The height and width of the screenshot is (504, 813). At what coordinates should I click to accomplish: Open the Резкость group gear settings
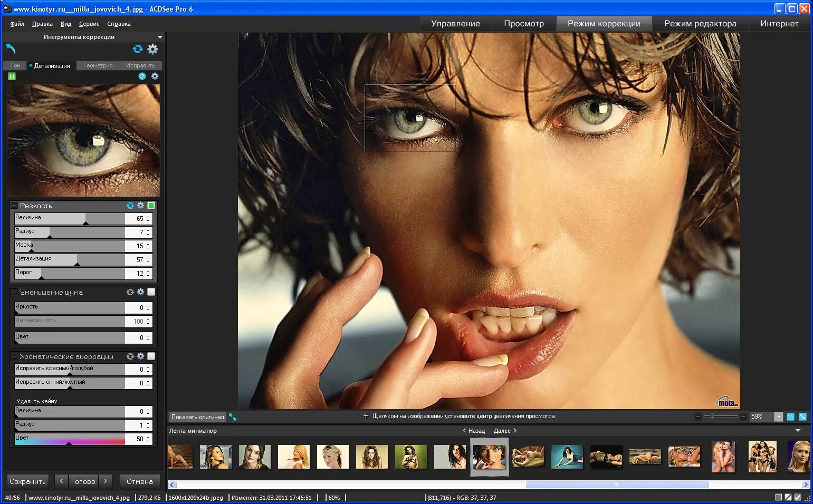pyautogui.click(x=140, y=206)
